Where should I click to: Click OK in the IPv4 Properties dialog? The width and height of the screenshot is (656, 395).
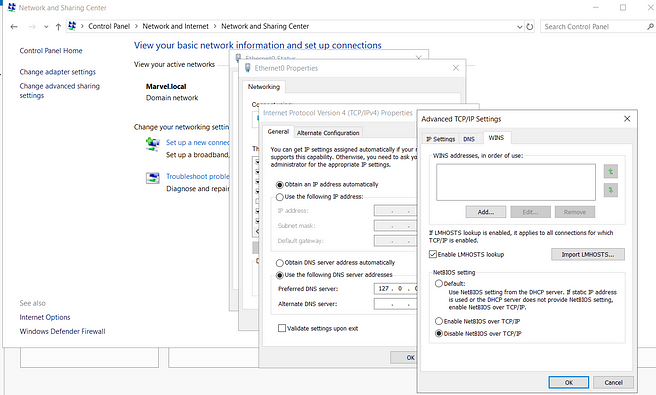[x=404, y=357]
